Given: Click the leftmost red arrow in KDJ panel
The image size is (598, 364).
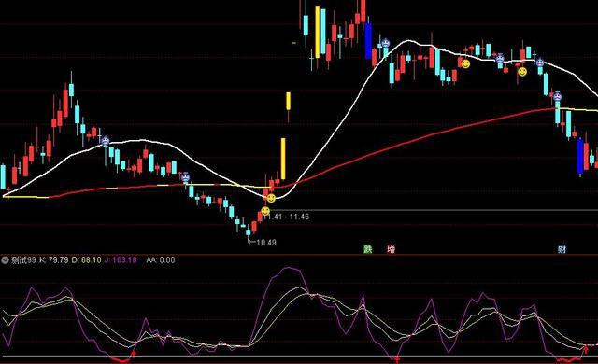Looking at the screenshot, I should tap(133, 355).
